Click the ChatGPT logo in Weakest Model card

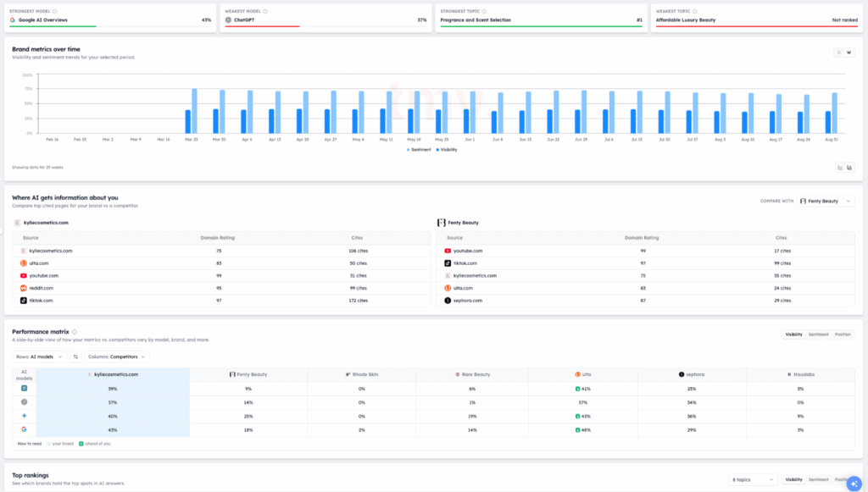tap(228, 20)
